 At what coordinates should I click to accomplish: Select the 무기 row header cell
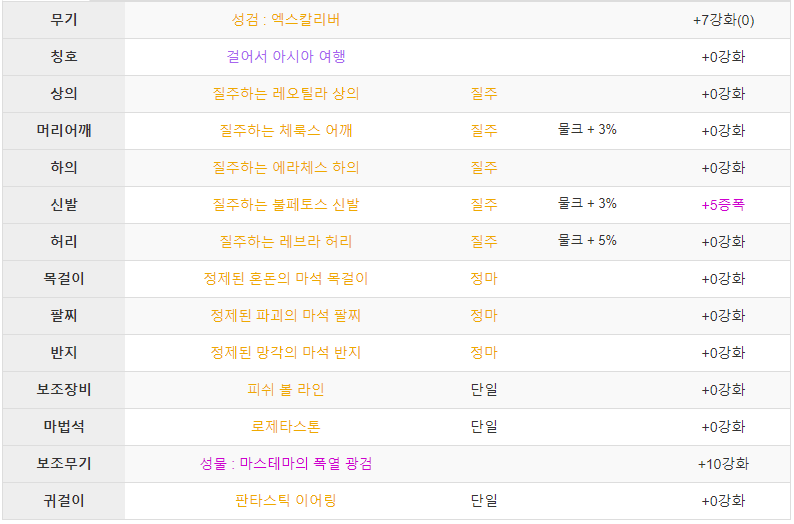point(64,20)
